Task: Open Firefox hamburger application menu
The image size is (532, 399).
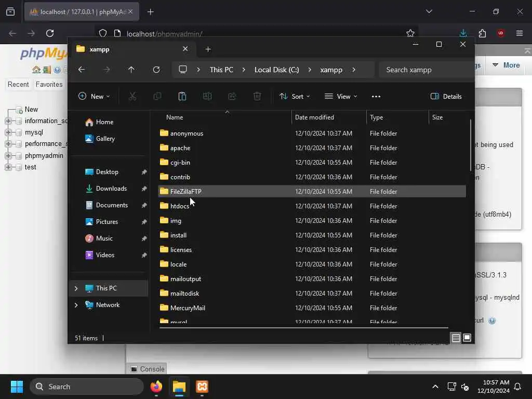Action: (520, 33)
